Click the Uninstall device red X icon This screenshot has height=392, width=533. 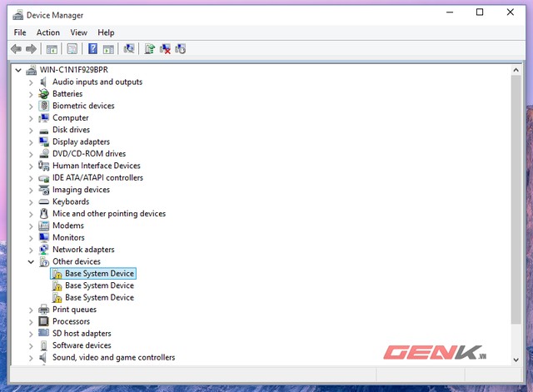[x=165, y=49]
